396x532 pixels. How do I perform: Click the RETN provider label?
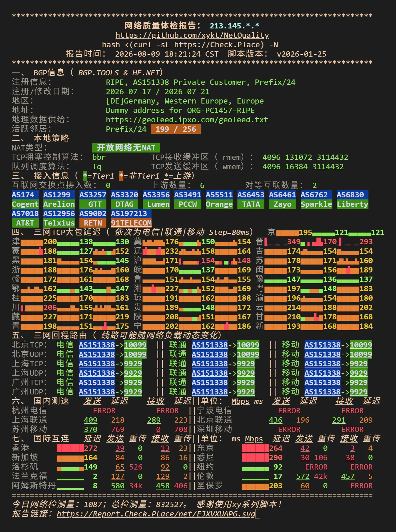(93, 223)
